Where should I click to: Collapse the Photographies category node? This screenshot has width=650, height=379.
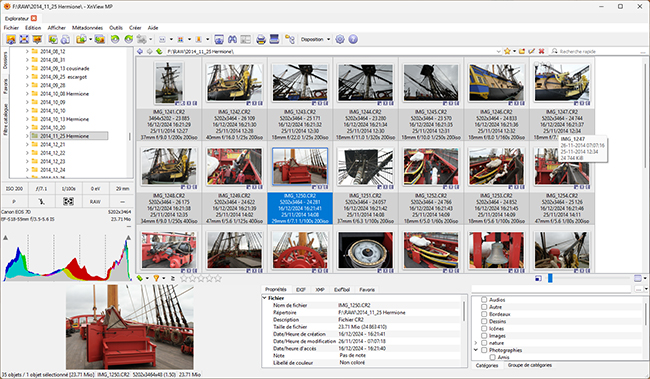(x=475, y=350)
